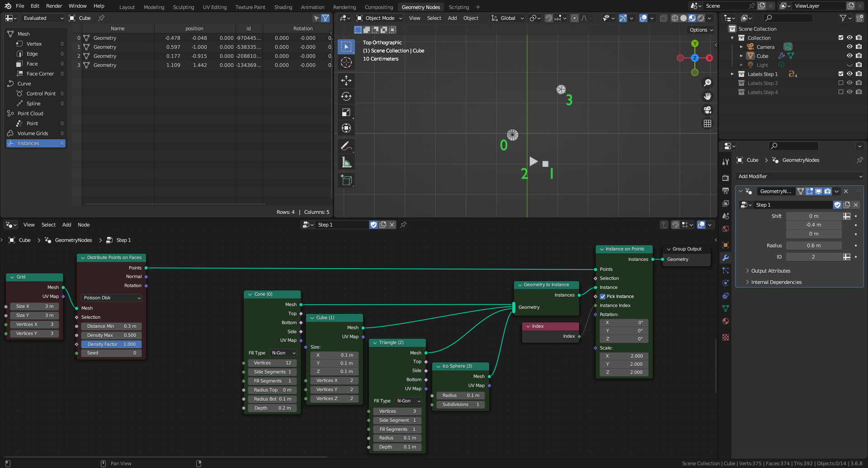Open the Texture properties tab
Image resolution: width=868 pixels, height=468 pixels.
(x=726, y=337)
